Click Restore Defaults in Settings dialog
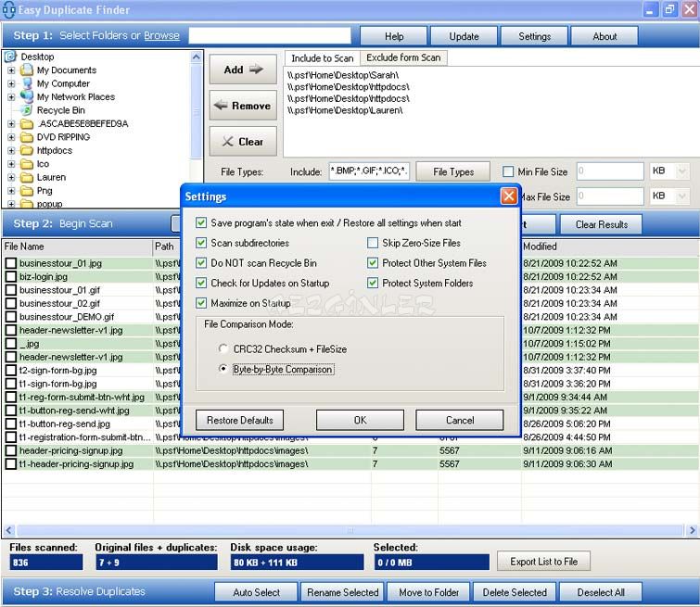This screenshot has width=700, height=607. pos(240,420)
